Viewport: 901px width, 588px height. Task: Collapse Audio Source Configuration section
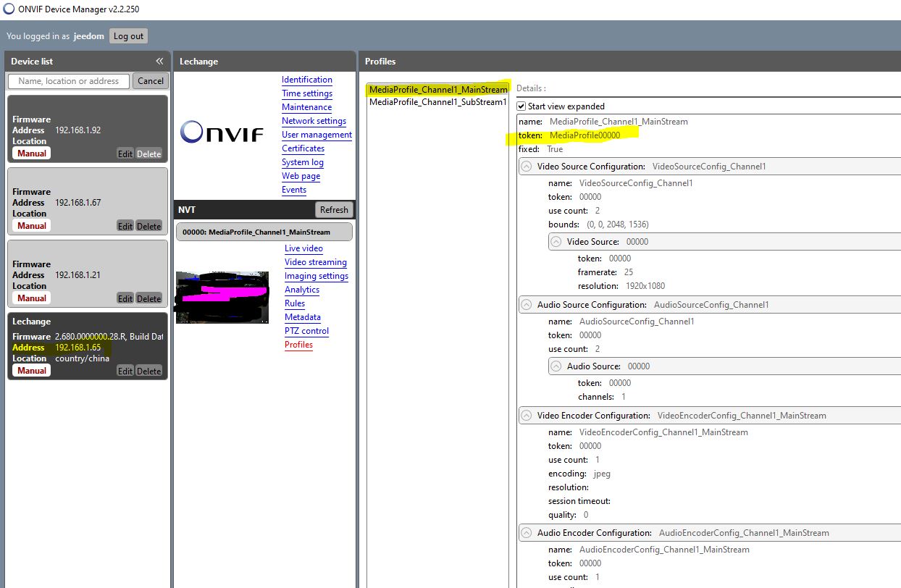point(527,305)
